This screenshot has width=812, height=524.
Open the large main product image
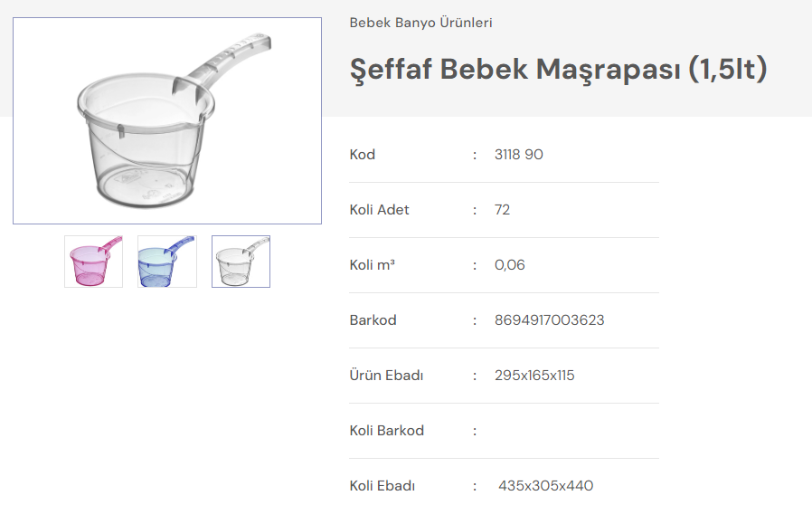point(167,120)
